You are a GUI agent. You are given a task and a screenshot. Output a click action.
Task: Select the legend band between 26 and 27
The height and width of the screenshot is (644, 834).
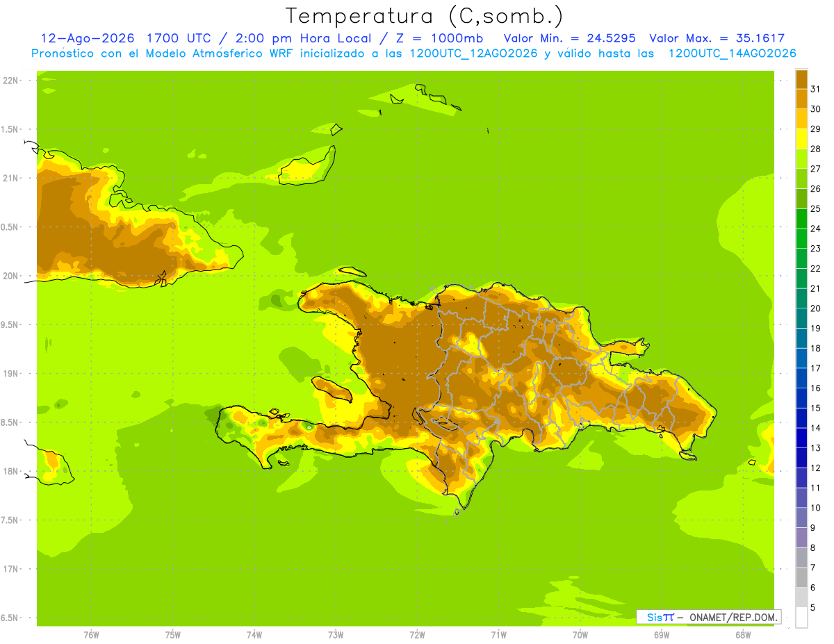(x=801, y=179)
